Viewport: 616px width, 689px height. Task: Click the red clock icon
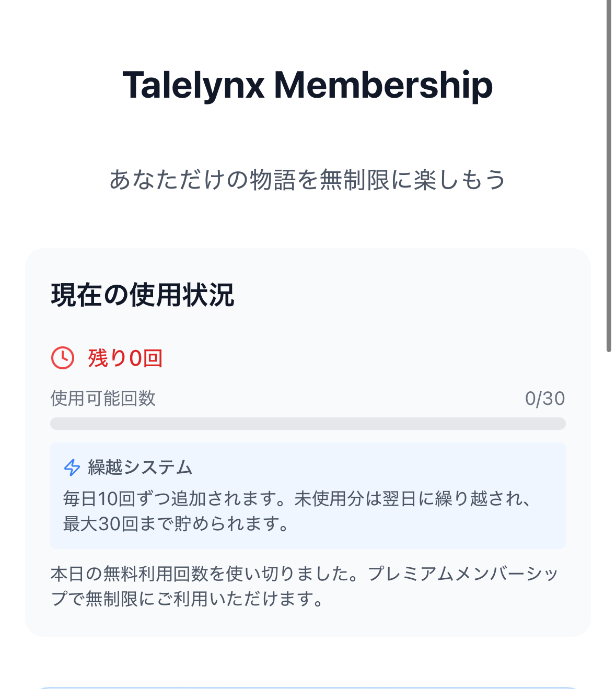pos(63,358)
